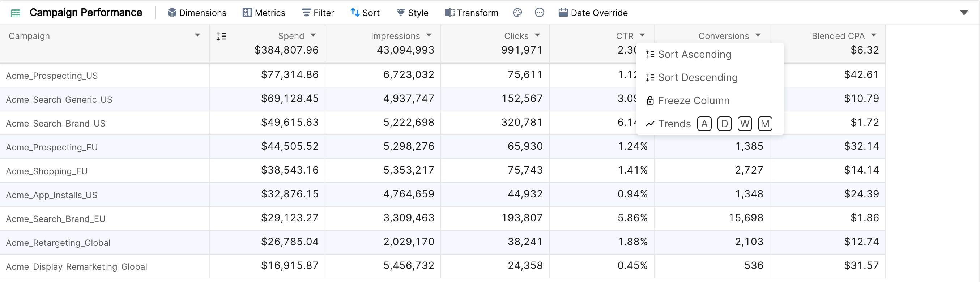Screen dimensions: 980x282
Task: Click the Transform toolbar button label
Action: (478, 13)
